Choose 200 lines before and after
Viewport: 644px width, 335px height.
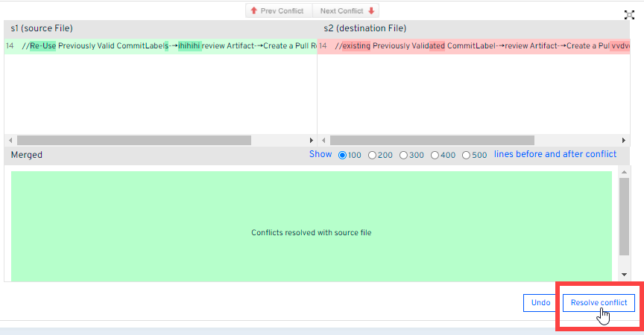click(373, 155)
